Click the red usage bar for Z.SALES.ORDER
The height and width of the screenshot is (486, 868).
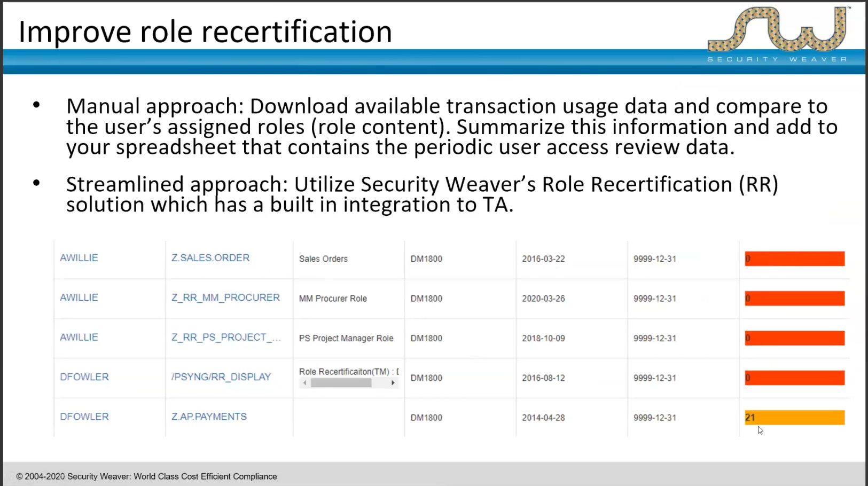(x=795, y=258)
